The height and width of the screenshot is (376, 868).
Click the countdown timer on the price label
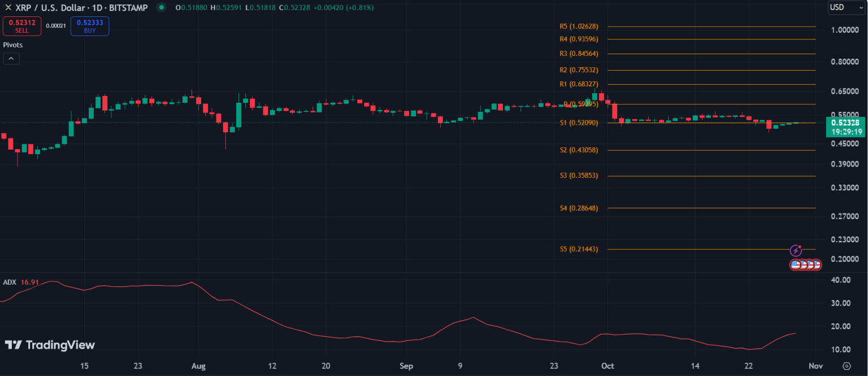[x=846, y=130]
